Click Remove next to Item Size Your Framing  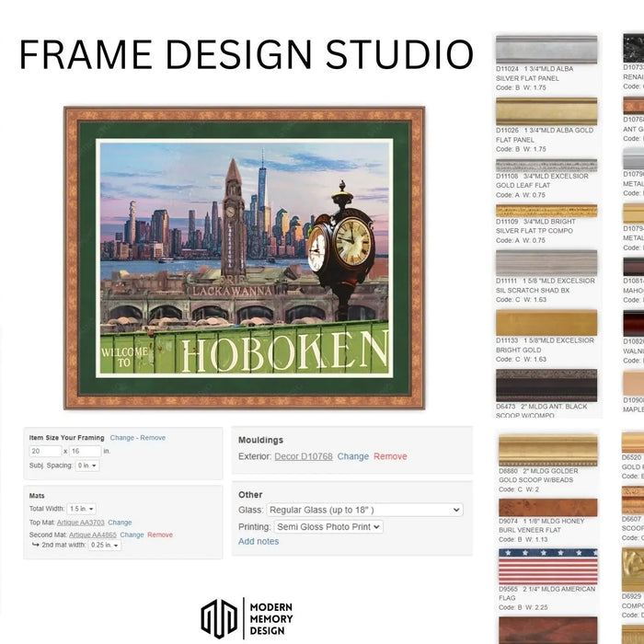[153, 438]
